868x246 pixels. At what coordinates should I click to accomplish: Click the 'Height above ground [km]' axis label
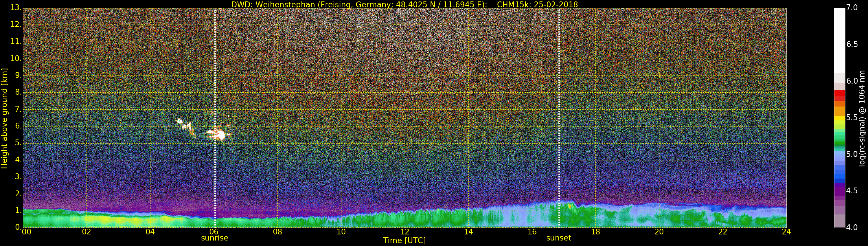pos(4,118)
